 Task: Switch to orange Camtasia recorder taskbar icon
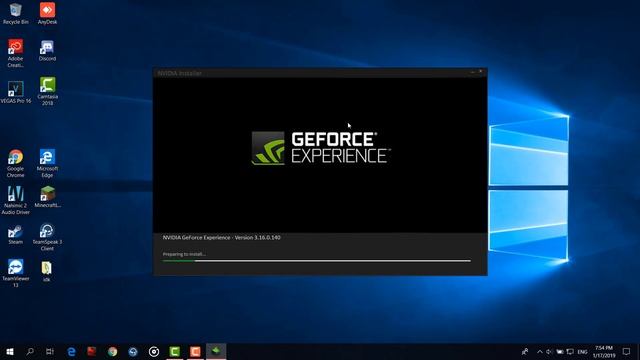coord(195,351)
